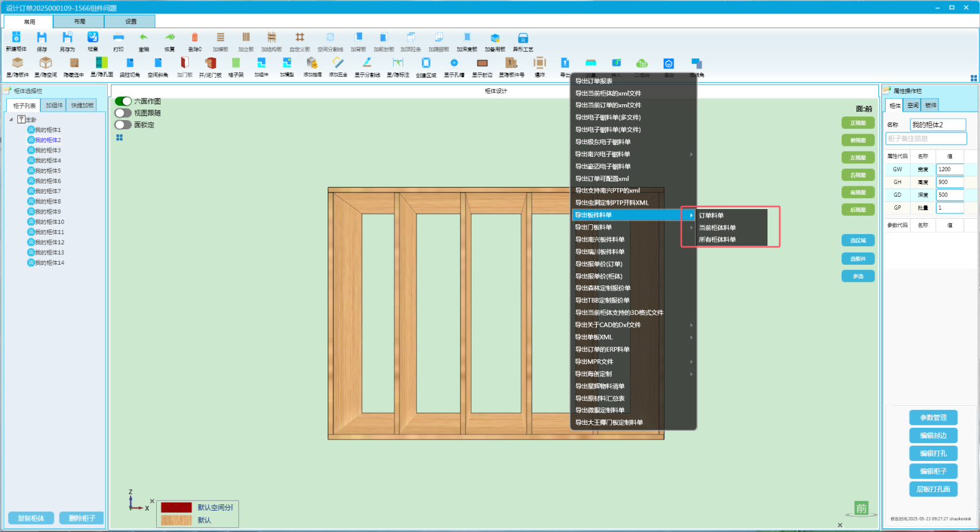Open the 加组件 tab in left panel
This screenshot has height=532, width=980.
coord(54,105)
